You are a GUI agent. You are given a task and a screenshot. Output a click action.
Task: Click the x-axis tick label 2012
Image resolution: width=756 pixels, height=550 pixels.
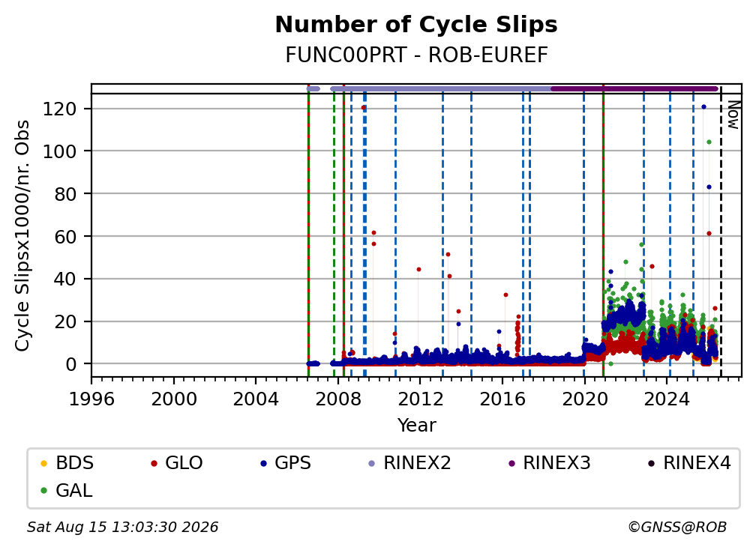coord(420,399)
